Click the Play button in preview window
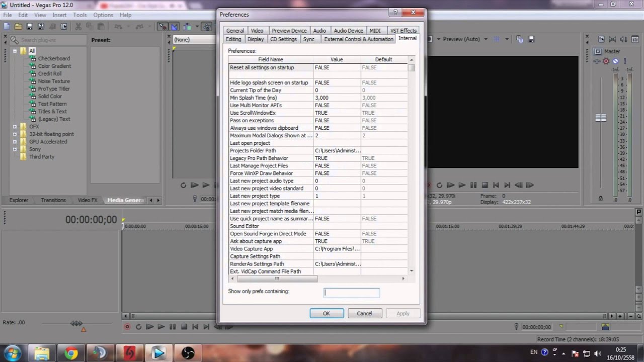The height and width of the screenshot is (362, 644). point(461,185)
